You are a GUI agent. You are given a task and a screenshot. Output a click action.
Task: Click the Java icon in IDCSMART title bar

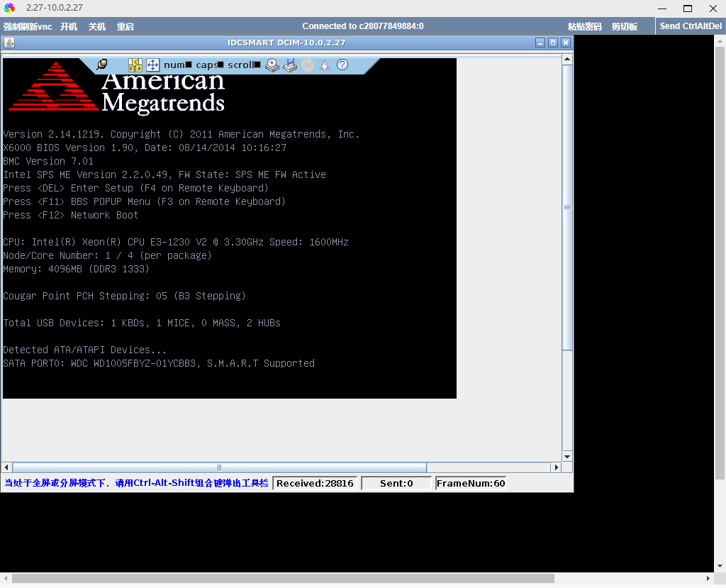9,43
